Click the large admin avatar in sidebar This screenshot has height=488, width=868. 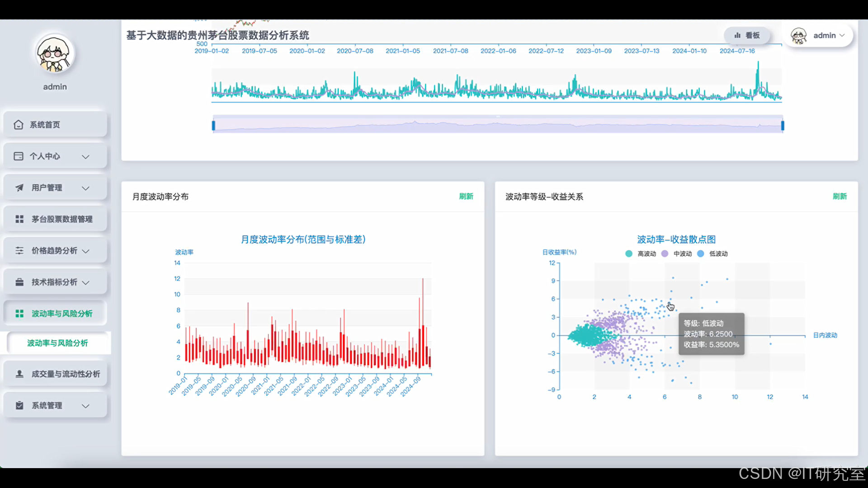click(55, 54)
